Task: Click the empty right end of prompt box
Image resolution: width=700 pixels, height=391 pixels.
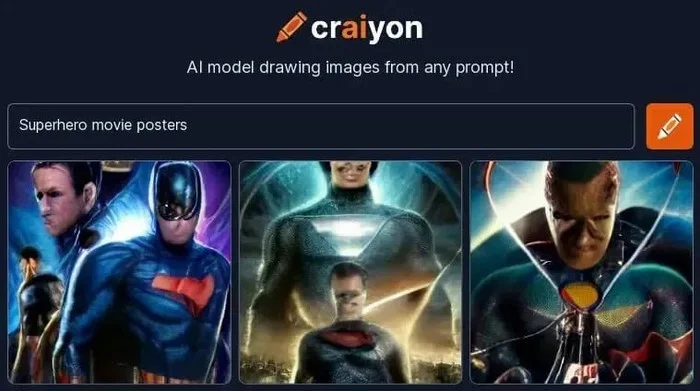Action: click(x=536, y=126)
